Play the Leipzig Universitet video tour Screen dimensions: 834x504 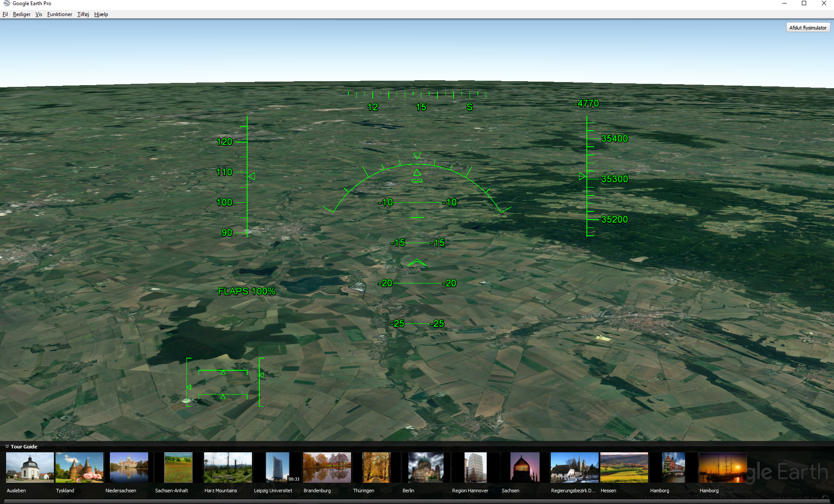[278, 468]
